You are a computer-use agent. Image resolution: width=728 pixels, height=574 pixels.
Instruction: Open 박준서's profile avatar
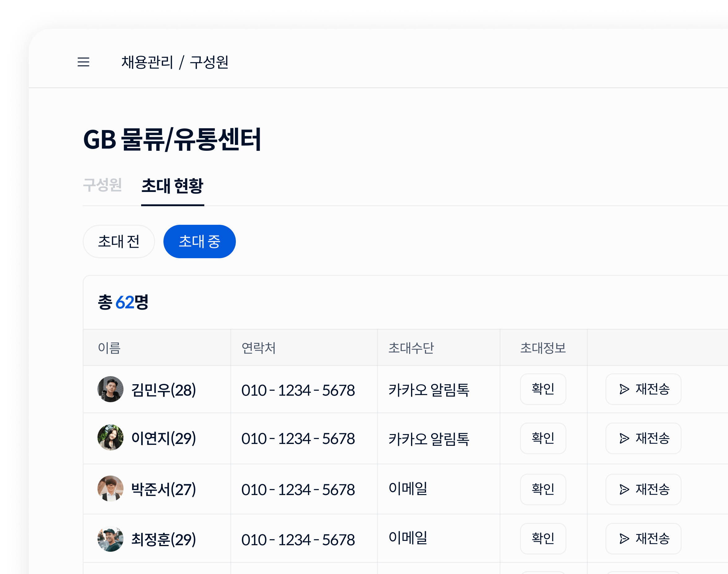(110, 489)
